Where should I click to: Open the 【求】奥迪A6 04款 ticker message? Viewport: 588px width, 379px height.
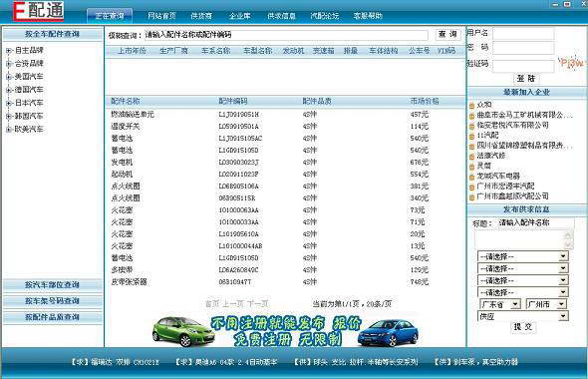click(226, 362)
